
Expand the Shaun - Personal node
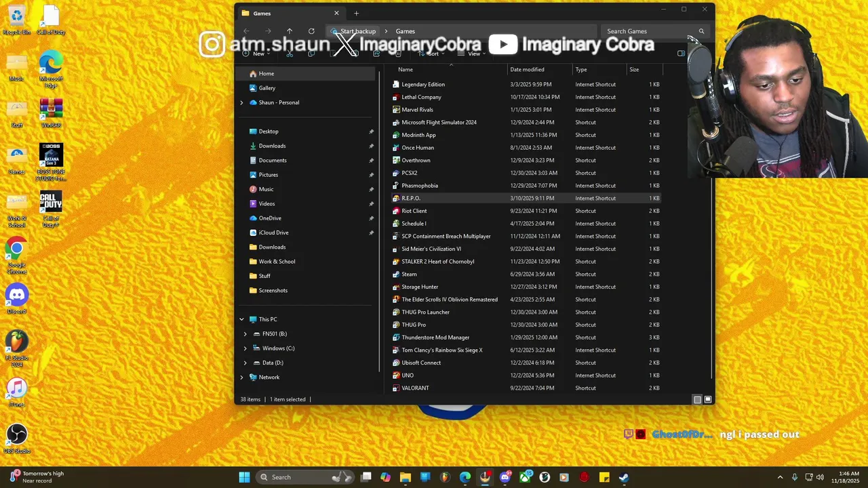(241, 102)
